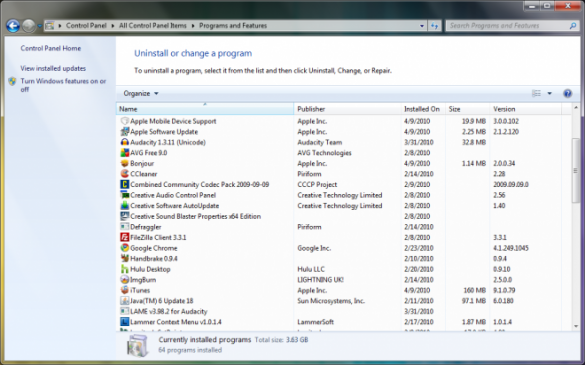Click the LAME for Audacity icon
The width and height of the screenshot is (585, 365).
pyautogui.click(x=125, y=311)
